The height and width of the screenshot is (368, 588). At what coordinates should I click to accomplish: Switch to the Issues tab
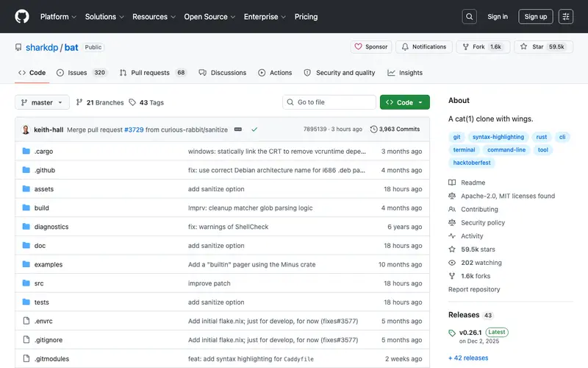82,72
